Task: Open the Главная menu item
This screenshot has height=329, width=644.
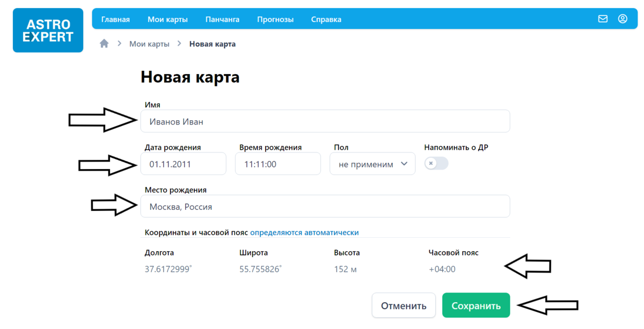Action: click(x=115, y=19)
